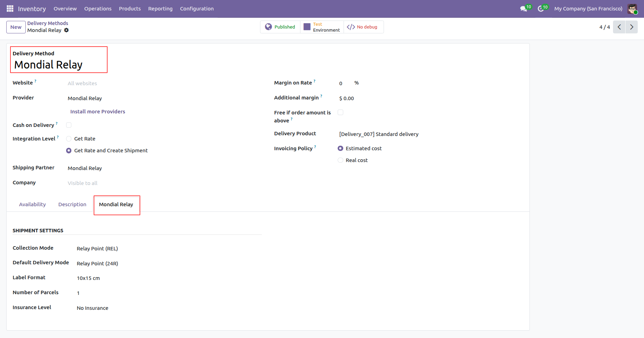Open the Shipping Partner dropdown field
This screenshot has width=644, height=338.
(164, 168)
